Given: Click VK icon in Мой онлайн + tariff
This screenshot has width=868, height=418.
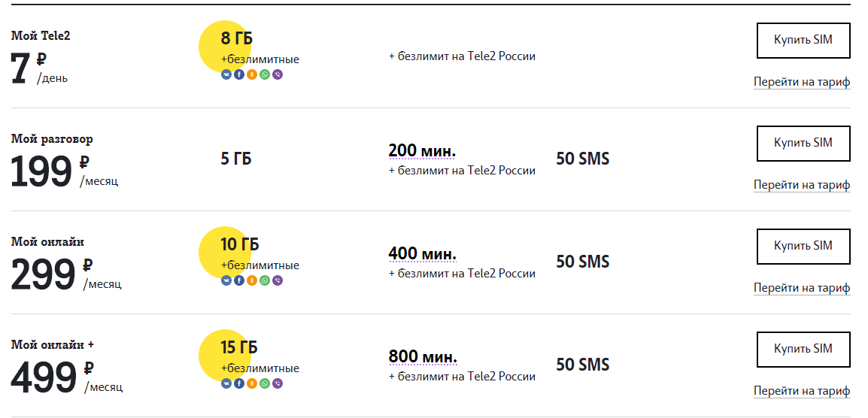Looking at the screenshot, I should 226,383.
